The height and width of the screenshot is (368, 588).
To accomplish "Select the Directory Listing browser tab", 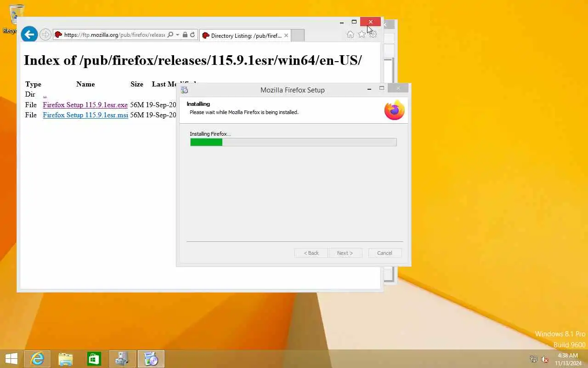I will coord(244,35).
